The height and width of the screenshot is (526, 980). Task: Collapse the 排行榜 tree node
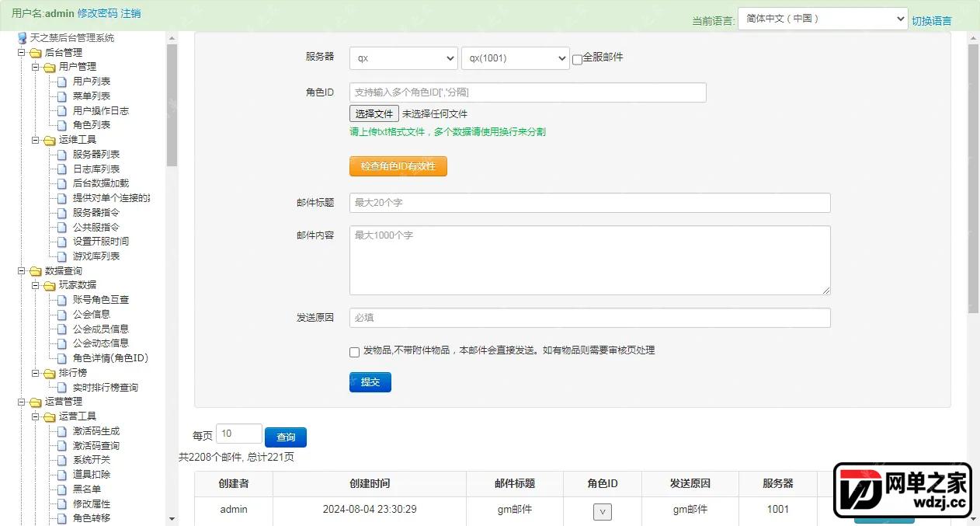(36, 373)
